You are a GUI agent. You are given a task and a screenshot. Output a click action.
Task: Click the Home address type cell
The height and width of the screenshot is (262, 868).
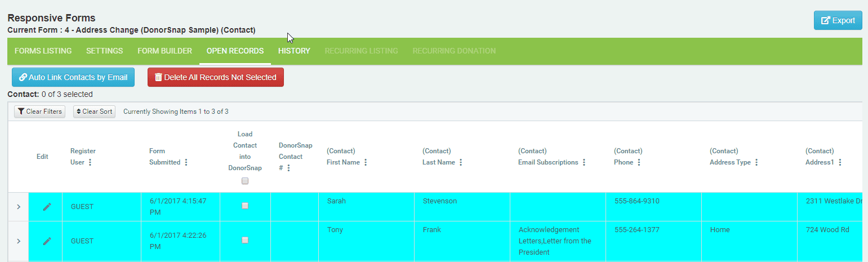749,241
